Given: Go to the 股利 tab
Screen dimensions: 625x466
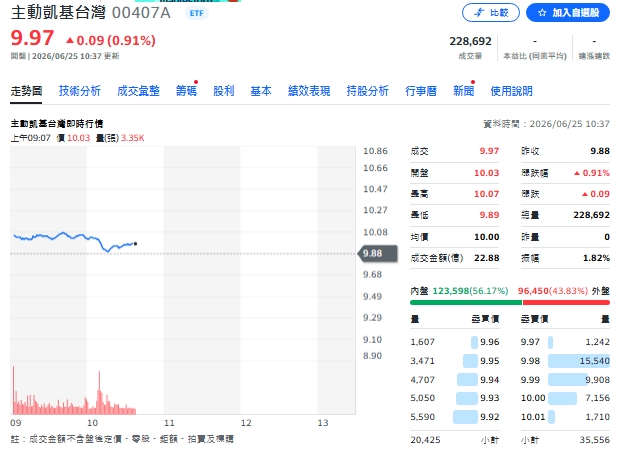Looking at the screenshot, I should (224, 91).
